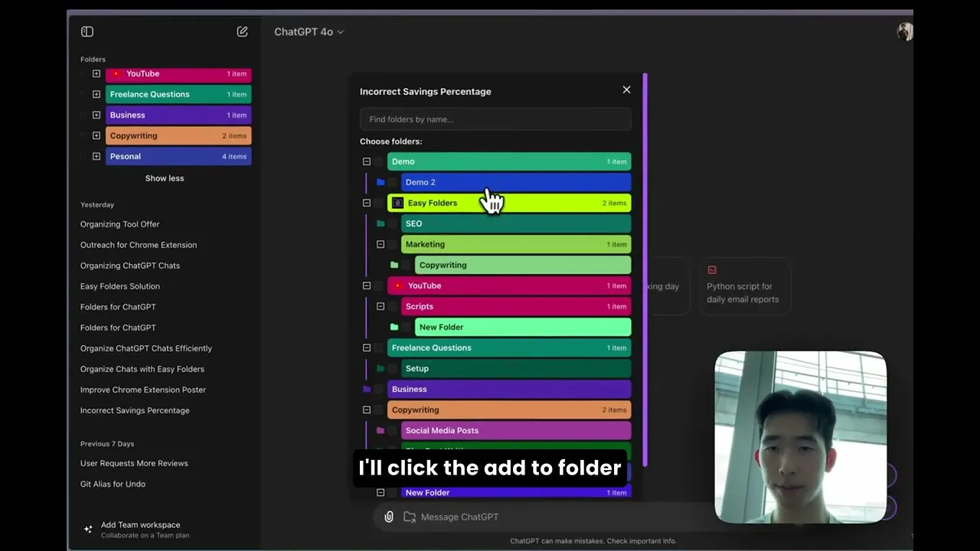Check the Marketing folder checkbox
Viewport: 980px width, 551px height.
tap(393, 244)
